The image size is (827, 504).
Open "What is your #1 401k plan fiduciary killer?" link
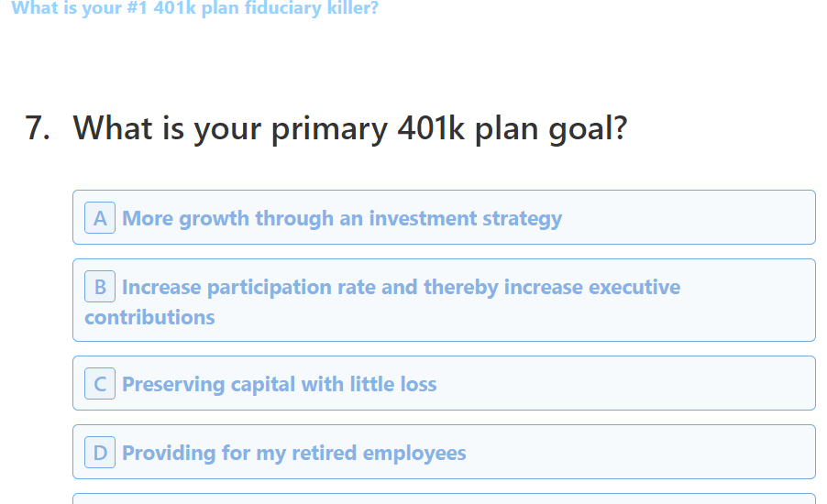click(194, 9)
